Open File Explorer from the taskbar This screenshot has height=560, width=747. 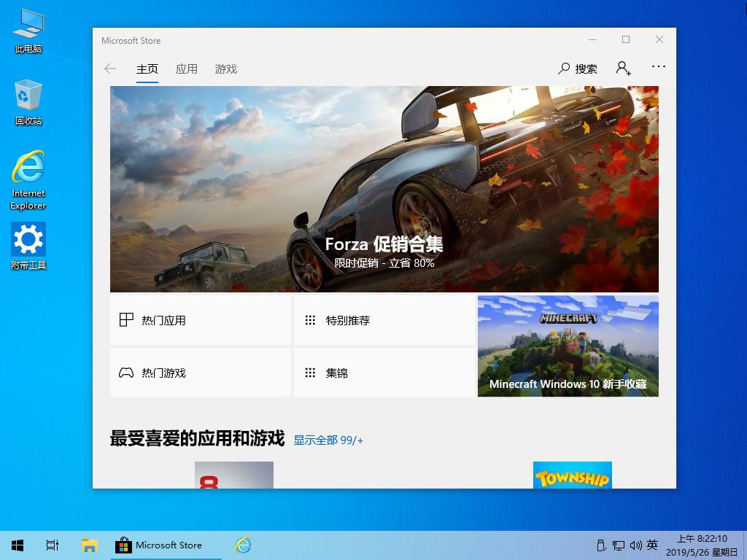tap(89, 545)
